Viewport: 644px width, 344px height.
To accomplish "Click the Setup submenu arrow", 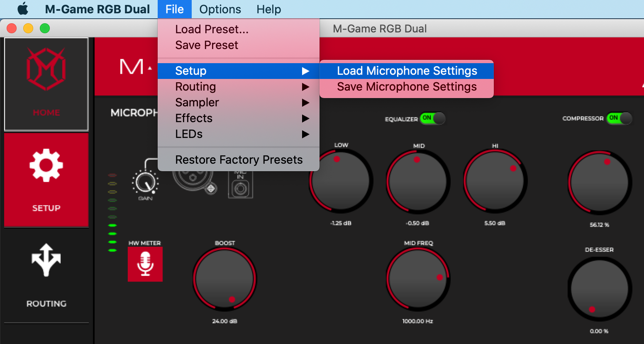I will point(306,71).
